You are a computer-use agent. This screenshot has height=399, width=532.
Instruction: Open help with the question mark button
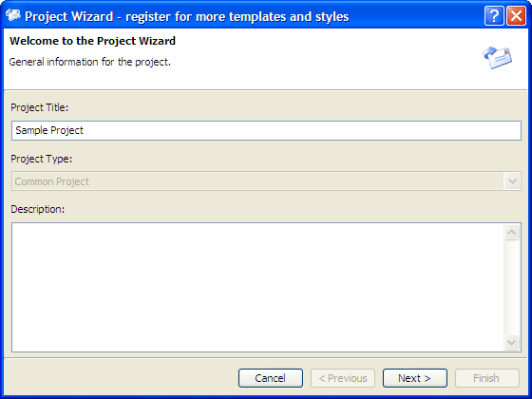(x=494, y=15)
